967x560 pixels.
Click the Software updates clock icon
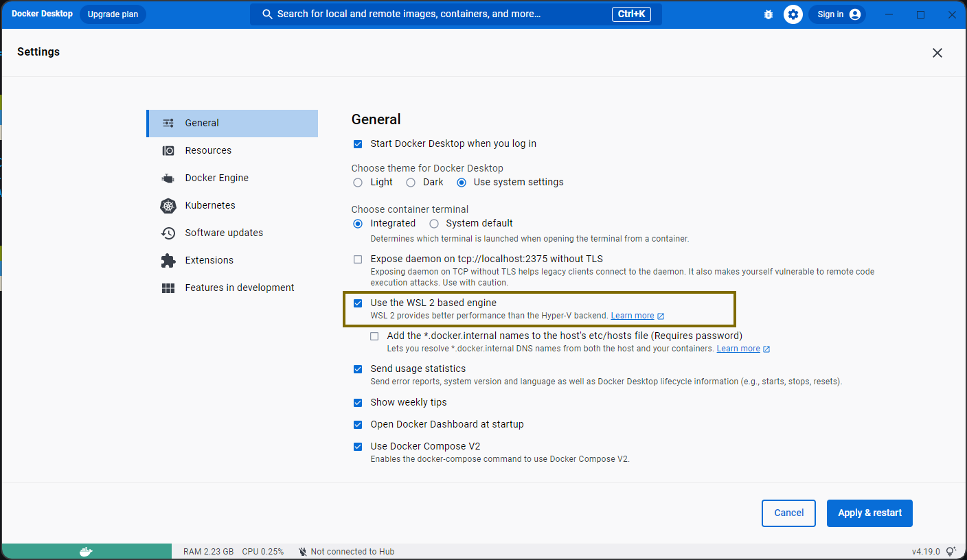[168, 233]
